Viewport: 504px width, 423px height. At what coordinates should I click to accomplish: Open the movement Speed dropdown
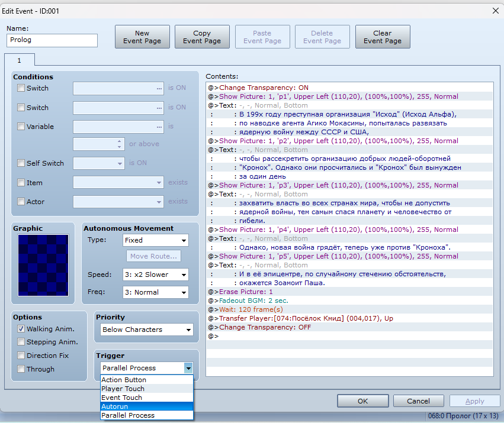(x=156, y=275)
